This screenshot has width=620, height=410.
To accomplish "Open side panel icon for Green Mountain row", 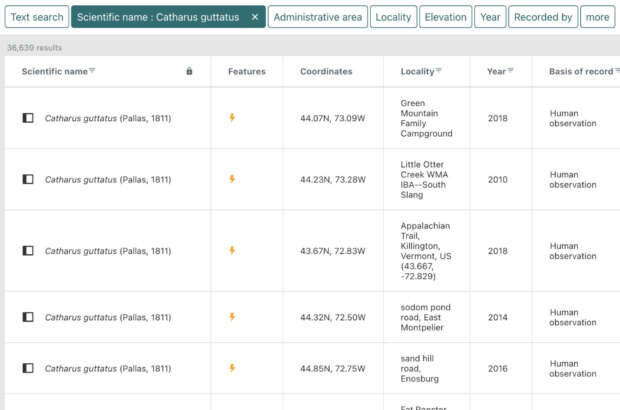I will pyautogui.click(x=28, y=118).
